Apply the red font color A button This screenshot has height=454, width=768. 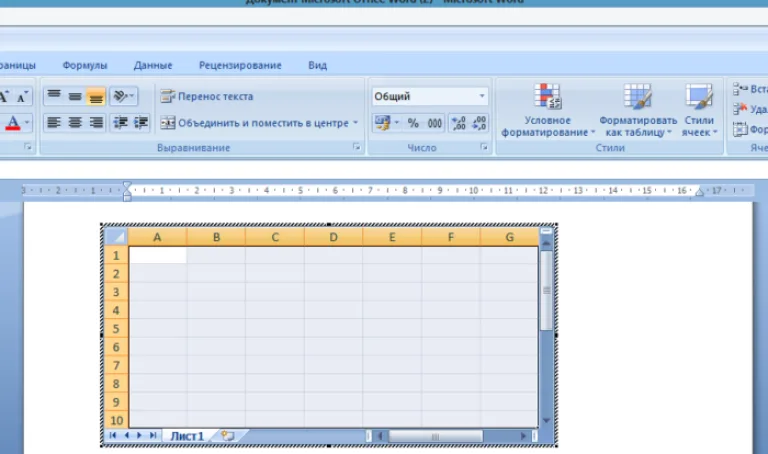12,122
